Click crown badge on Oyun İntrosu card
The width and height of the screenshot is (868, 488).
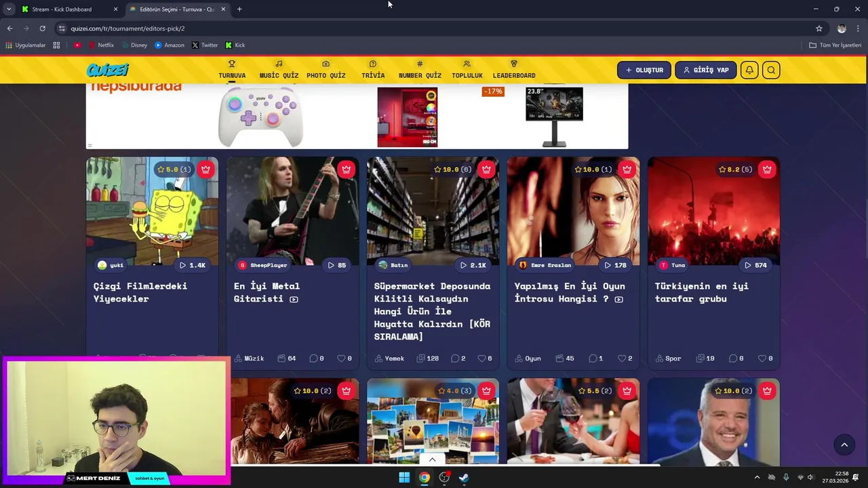click(627, 169)
